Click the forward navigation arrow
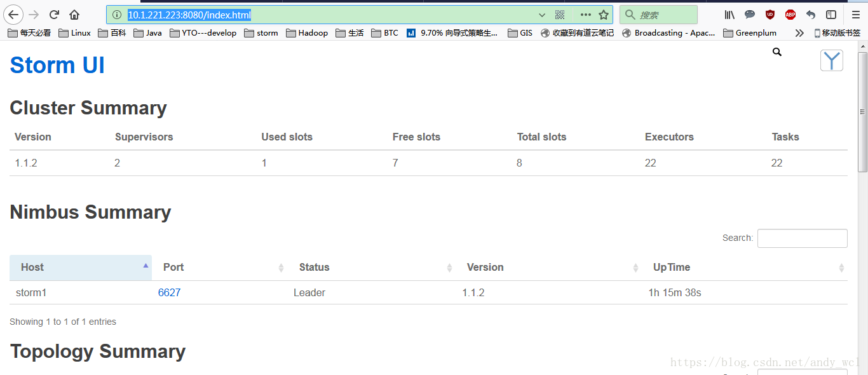The width and height of the screenshot is (868, 375). [x=34, y=15]
